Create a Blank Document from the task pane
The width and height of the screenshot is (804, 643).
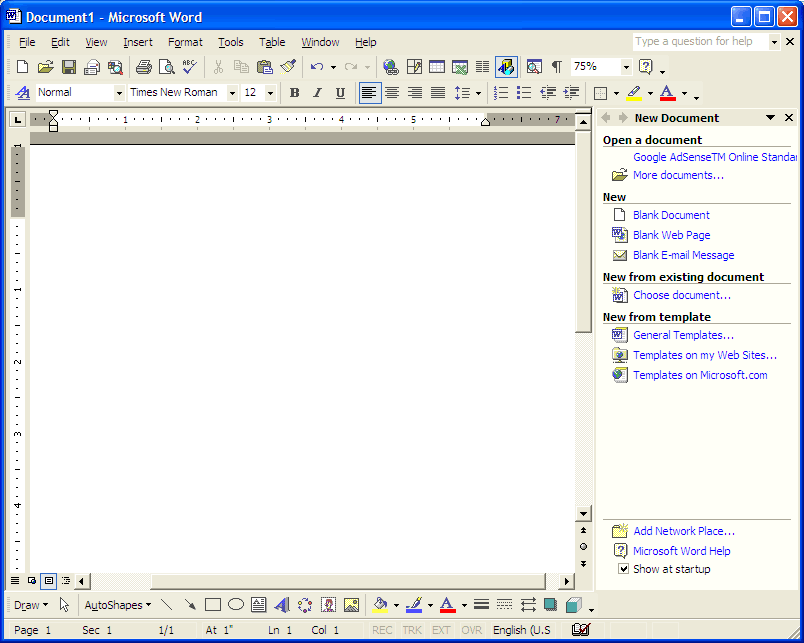[x=671, y=215]
